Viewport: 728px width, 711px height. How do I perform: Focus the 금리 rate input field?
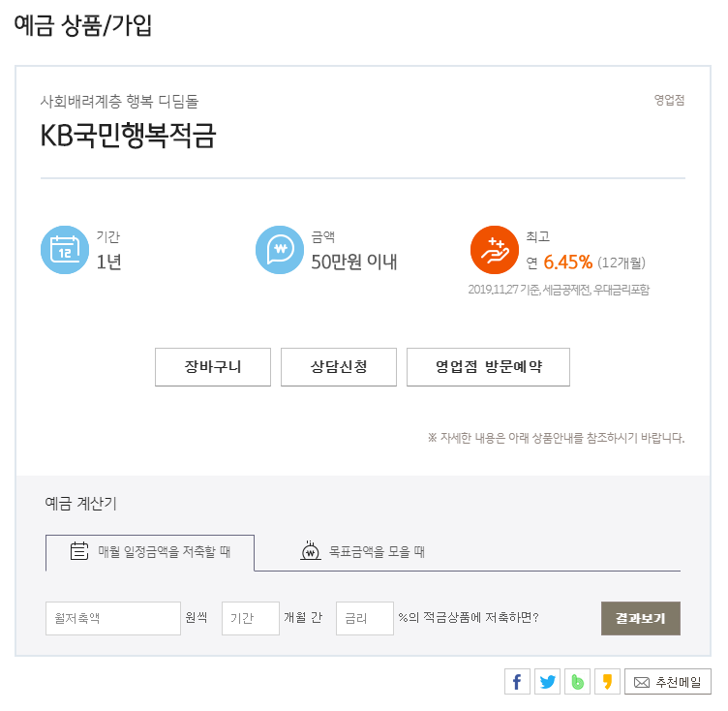(x=365, y=618)
